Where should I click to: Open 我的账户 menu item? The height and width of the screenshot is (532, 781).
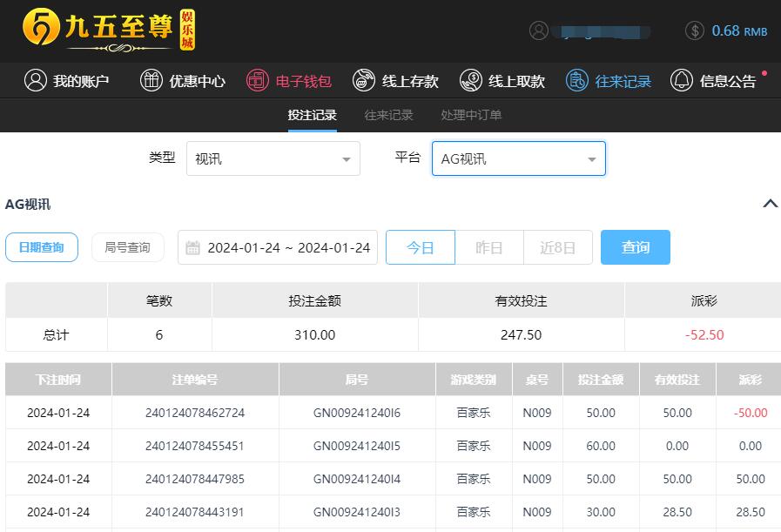coord(67,80)
